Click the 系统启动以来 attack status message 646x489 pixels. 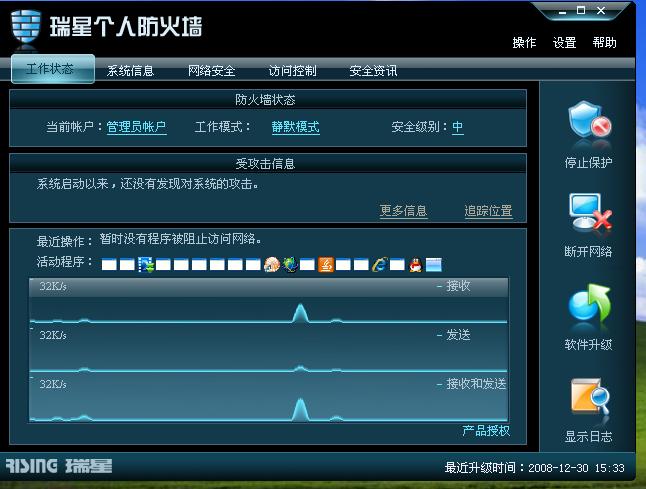(148, 184)
